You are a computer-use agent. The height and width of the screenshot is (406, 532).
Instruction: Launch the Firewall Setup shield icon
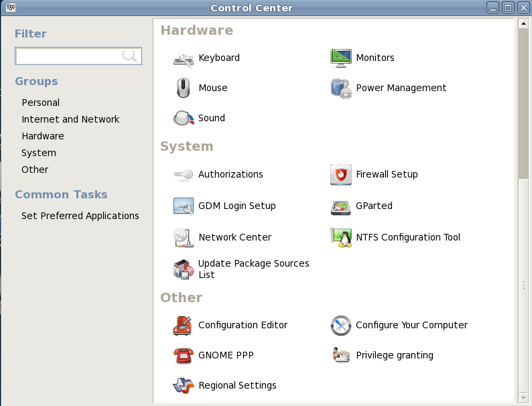pos(340,175)
